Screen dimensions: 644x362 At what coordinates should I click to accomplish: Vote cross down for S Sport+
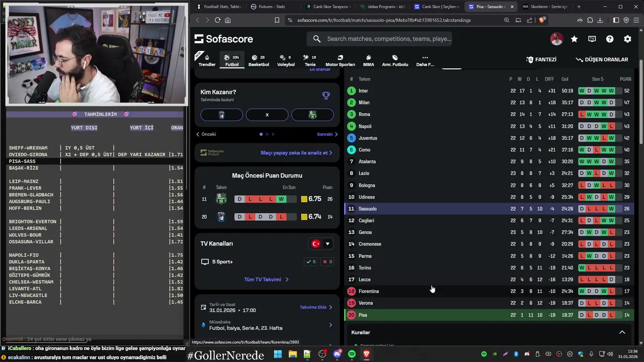328,262
